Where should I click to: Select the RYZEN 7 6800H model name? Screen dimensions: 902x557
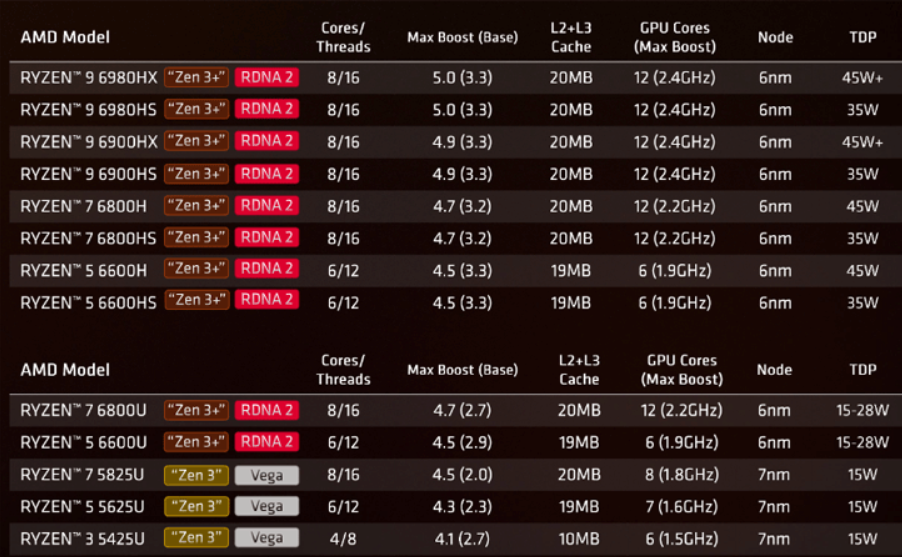pos(83,206)
